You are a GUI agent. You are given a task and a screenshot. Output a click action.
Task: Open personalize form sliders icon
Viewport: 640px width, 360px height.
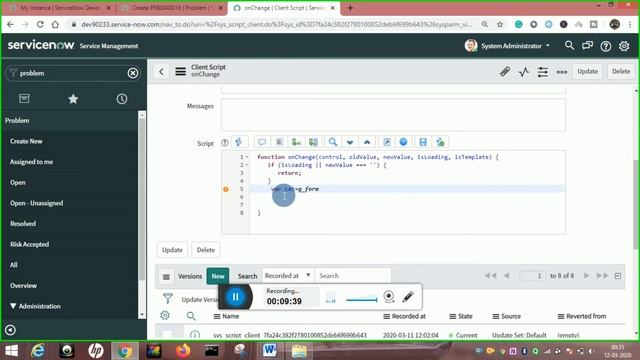pos(542,72)
